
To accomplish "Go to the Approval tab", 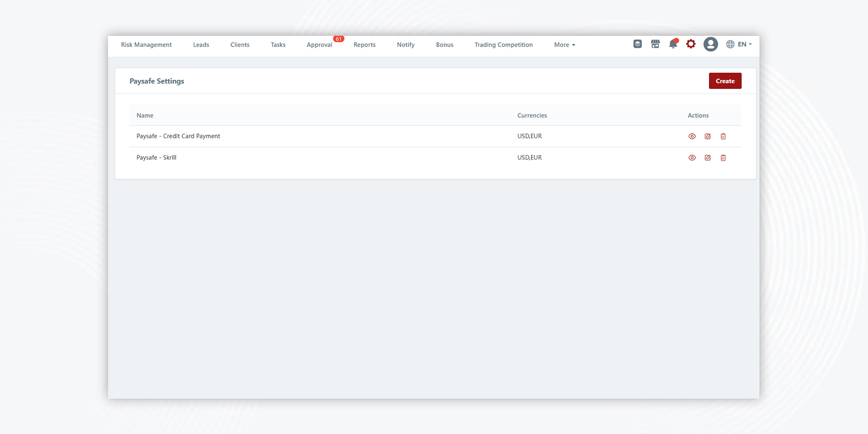I will 319,45.
